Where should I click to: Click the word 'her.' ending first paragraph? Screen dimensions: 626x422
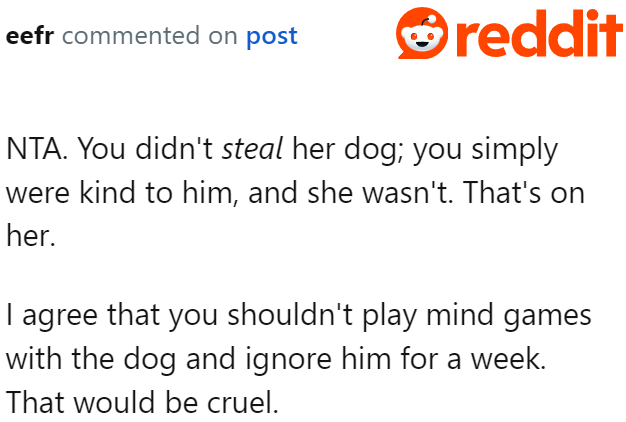tap(28, 235)
